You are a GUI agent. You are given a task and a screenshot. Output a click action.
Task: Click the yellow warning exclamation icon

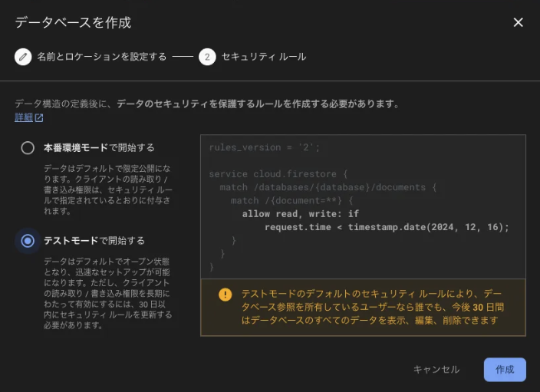226,295
